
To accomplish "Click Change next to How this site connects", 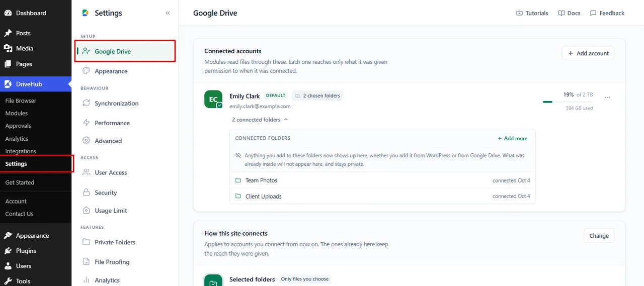I will tap(599, 236).
